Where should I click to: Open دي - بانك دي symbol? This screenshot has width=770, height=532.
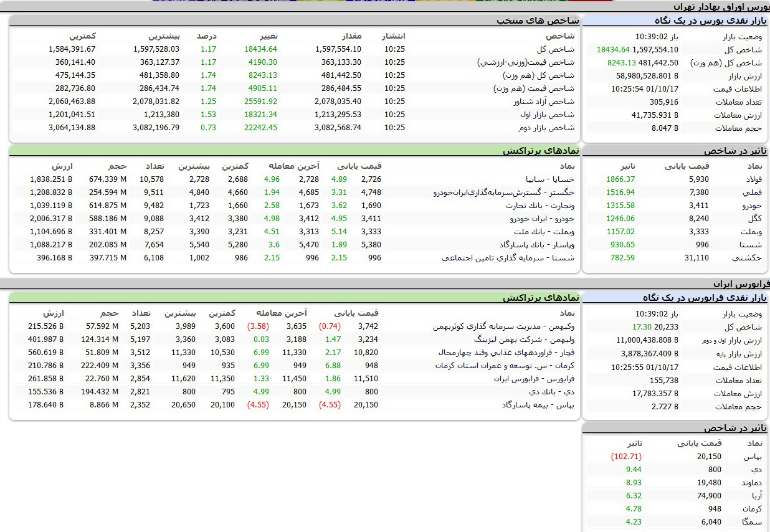tap(553, 391)
